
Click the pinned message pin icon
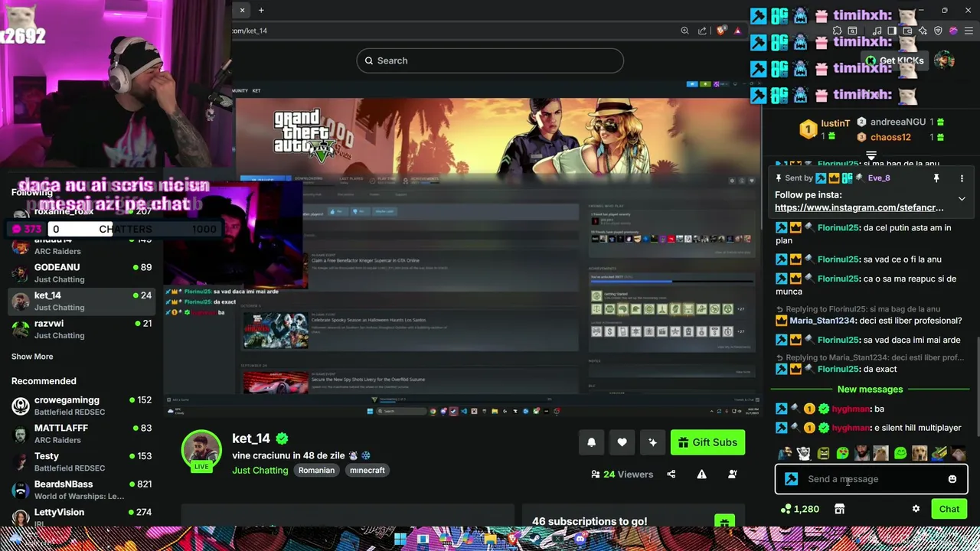[x=936, y=178]
